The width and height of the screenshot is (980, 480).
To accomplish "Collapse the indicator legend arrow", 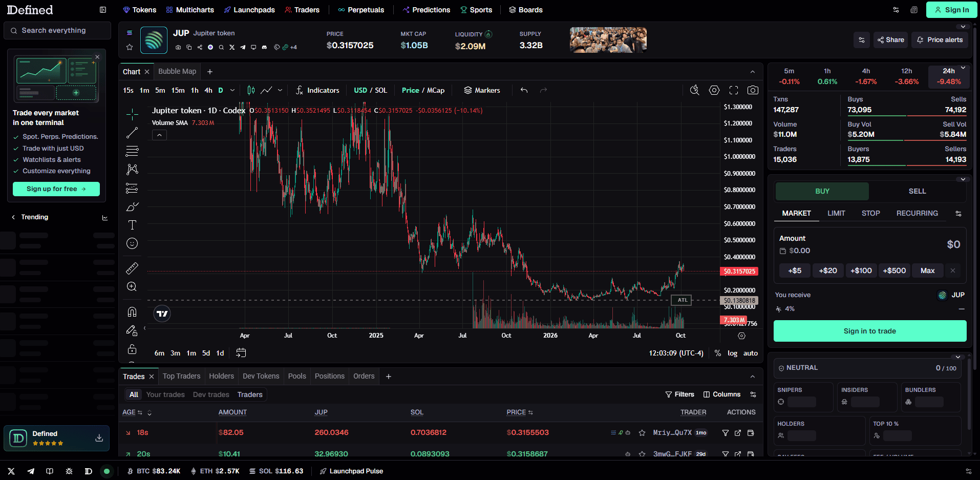I will (160, 135).
